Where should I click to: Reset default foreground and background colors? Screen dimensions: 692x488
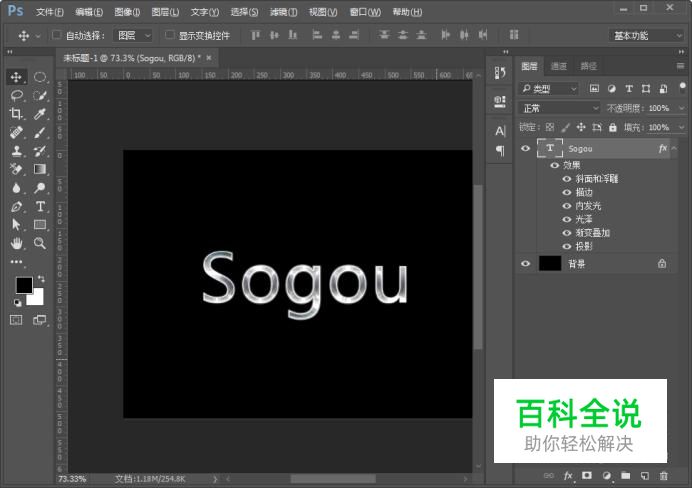pyautogui.click(x=17, y=303)
